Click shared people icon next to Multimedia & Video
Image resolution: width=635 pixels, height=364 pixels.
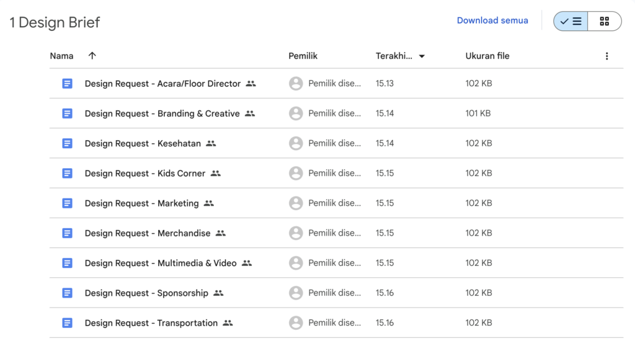pos(247,263)
